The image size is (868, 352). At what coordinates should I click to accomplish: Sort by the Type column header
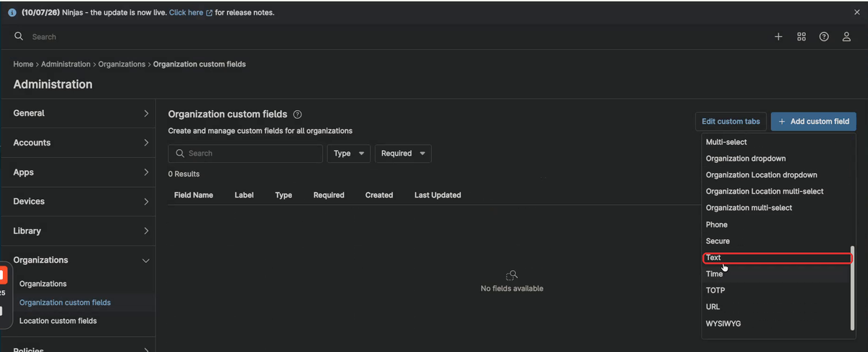284,196
